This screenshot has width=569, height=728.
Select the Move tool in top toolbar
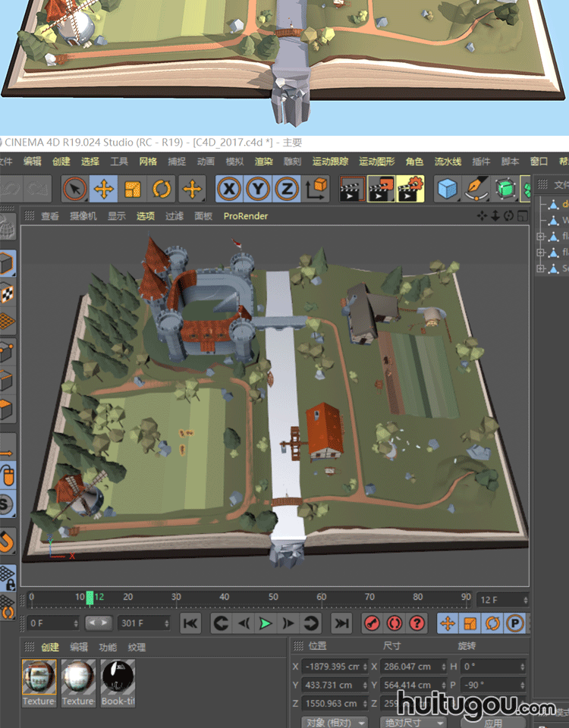pyautogui.click(x=103, y=189)
